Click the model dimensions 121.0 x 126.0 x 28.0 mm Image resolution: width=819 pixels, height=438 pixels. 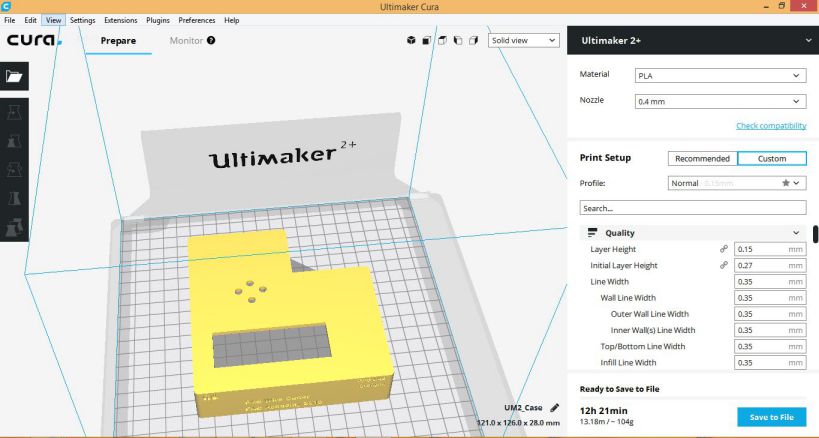518,422
